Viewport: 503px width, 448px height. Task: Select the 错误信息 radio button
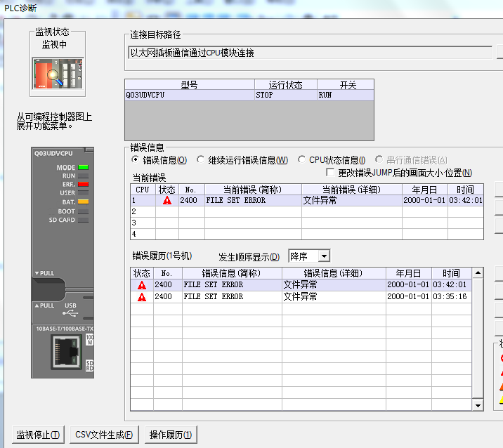(136, 160)
